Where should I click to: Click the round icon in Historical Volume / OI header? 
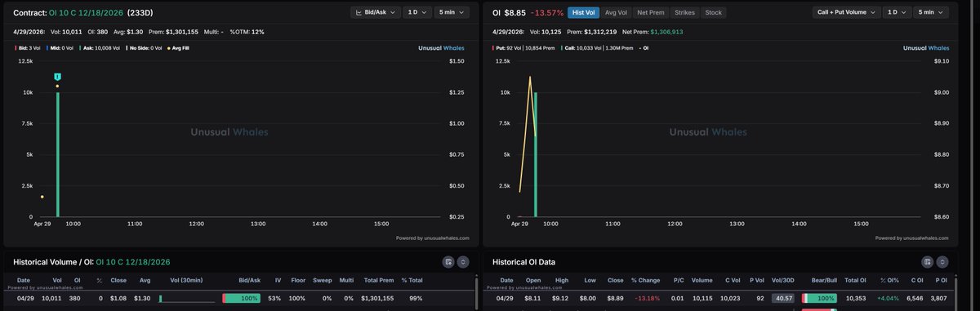click(x=463, y=262)
